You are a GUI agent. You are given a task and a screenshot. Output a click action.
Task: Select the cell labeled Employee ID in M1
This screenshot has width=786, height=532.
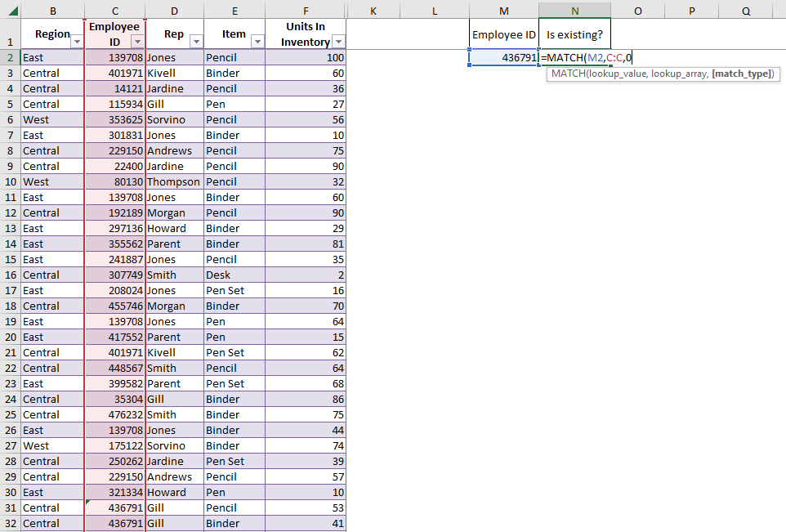point(504,34)
